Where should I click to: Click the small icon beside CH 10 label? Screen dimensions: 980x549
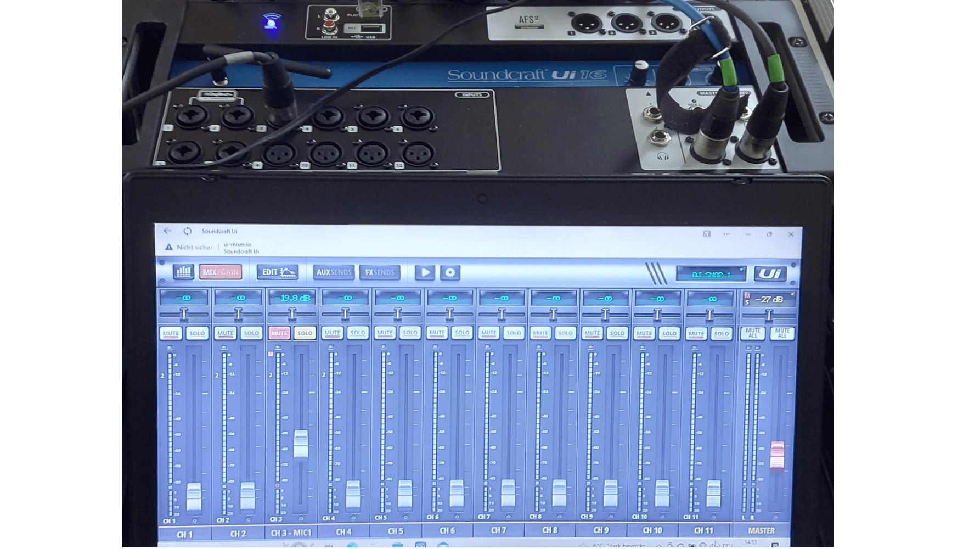pos(662,517)
